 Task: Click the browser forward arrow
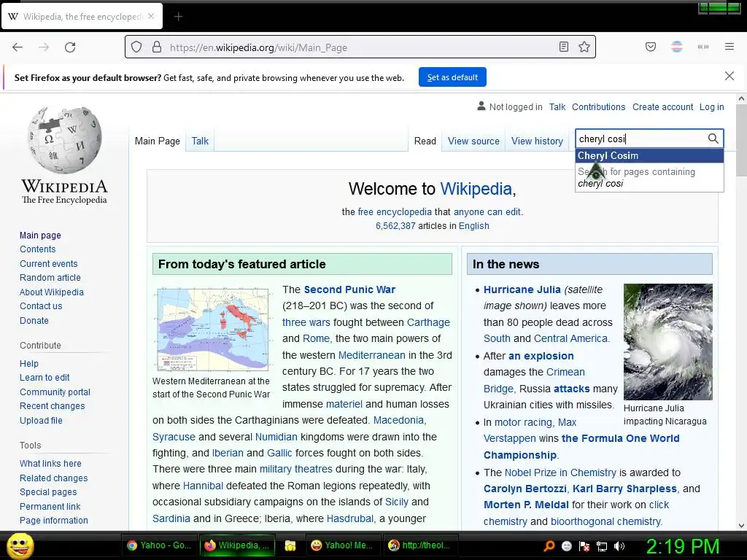[x=44, y=47]
